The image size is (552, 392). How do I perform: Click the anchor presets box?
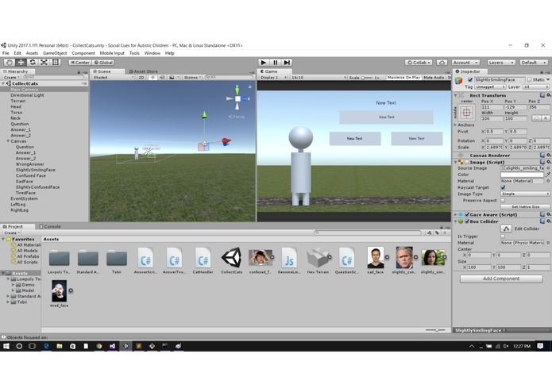466,113
